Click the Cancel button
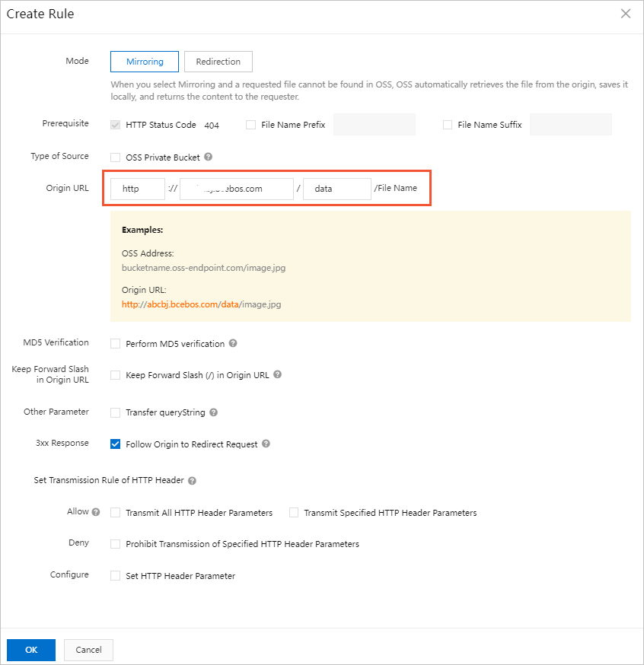644x665 pixels. (89, 650)
